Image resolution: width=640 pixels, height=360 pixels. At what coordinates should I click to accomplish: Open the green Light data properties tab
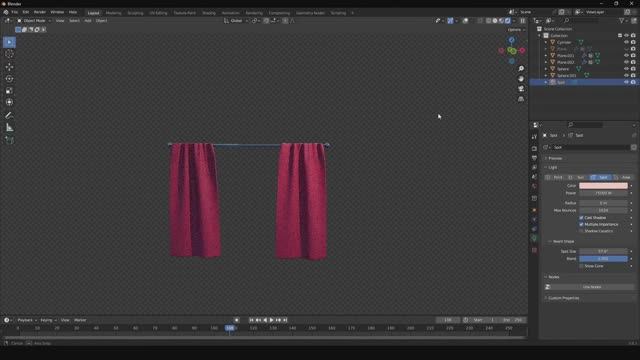click(534, 239)
